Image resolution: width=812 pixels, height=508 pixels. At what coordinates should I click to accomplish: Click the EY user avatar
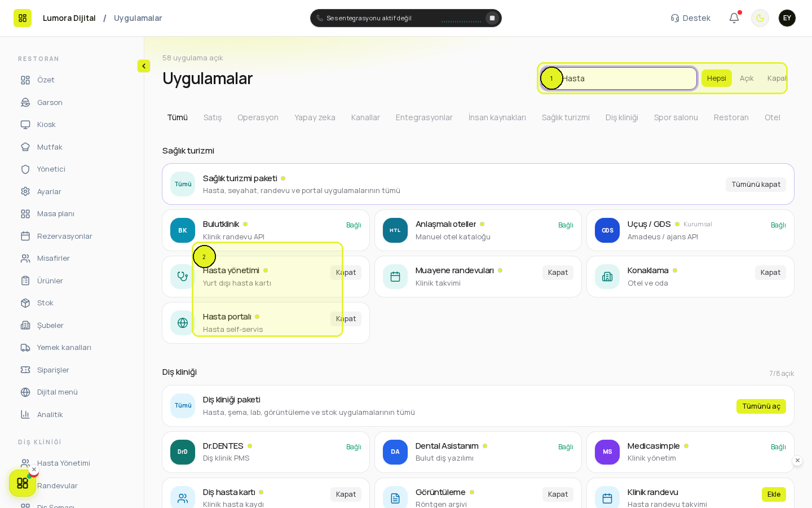point(787,18)
